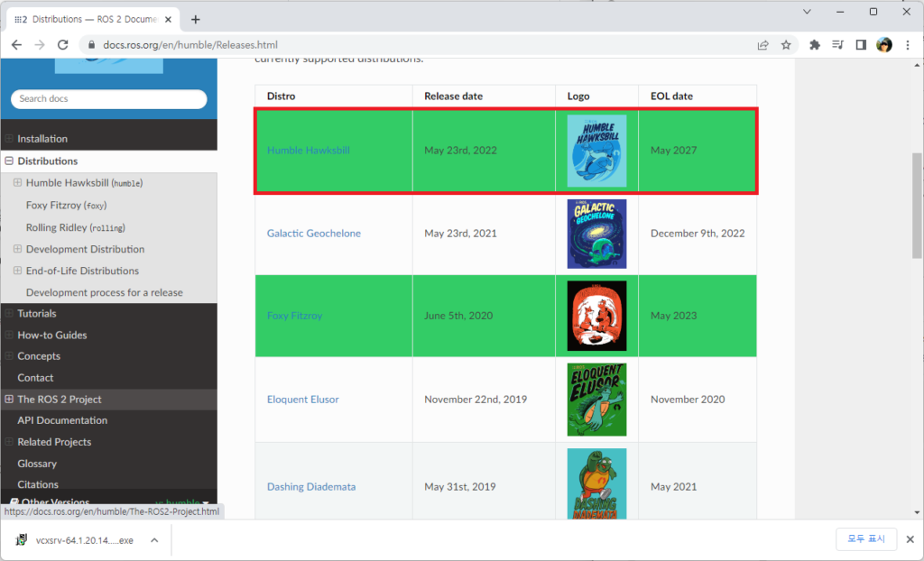Open the Foxy Fitzroy table link
This screenshot has height=561, width=924.
point(295,316)
